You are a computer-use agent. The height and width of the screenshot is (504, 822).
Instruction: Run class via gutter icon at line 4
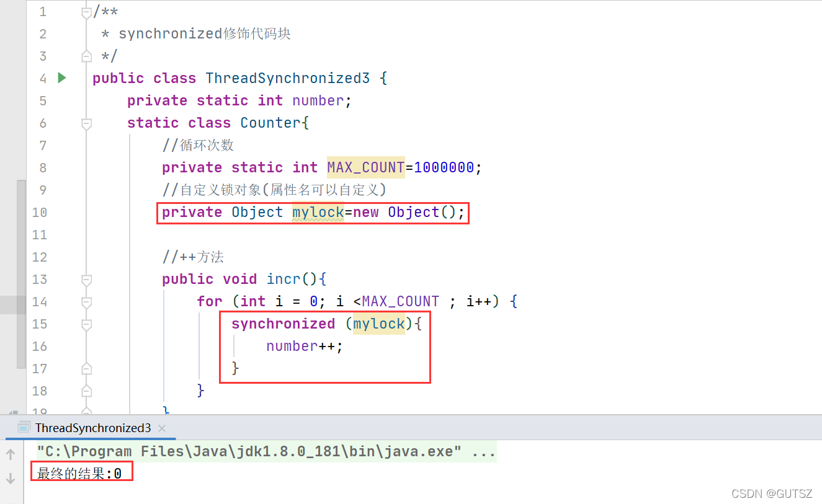(61, 78)
